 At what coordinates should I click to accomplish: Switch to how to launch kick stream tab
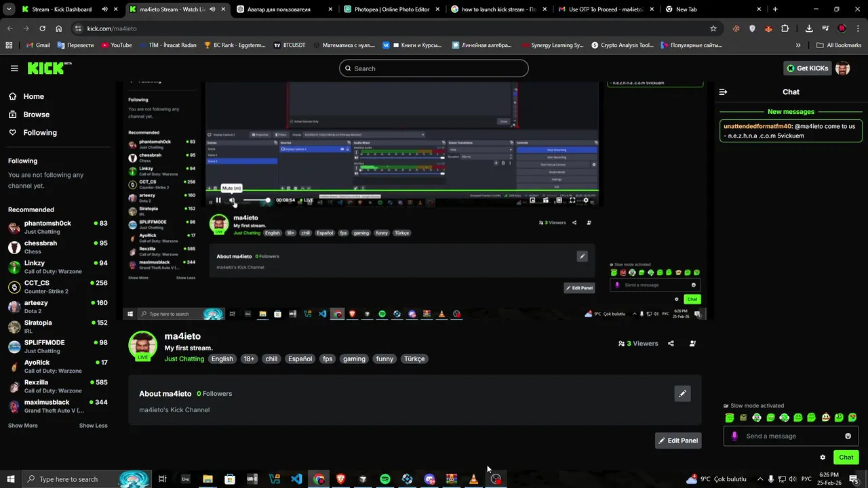point(500,9)
